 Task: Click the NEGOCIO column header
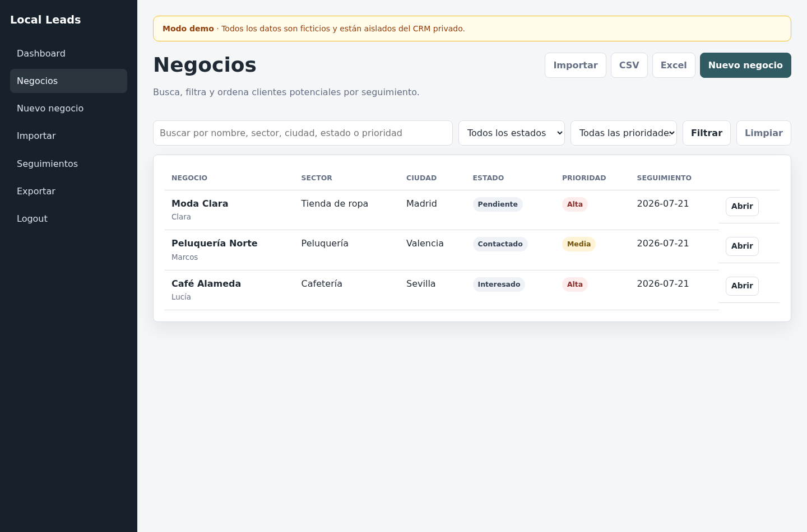point(189,178)
